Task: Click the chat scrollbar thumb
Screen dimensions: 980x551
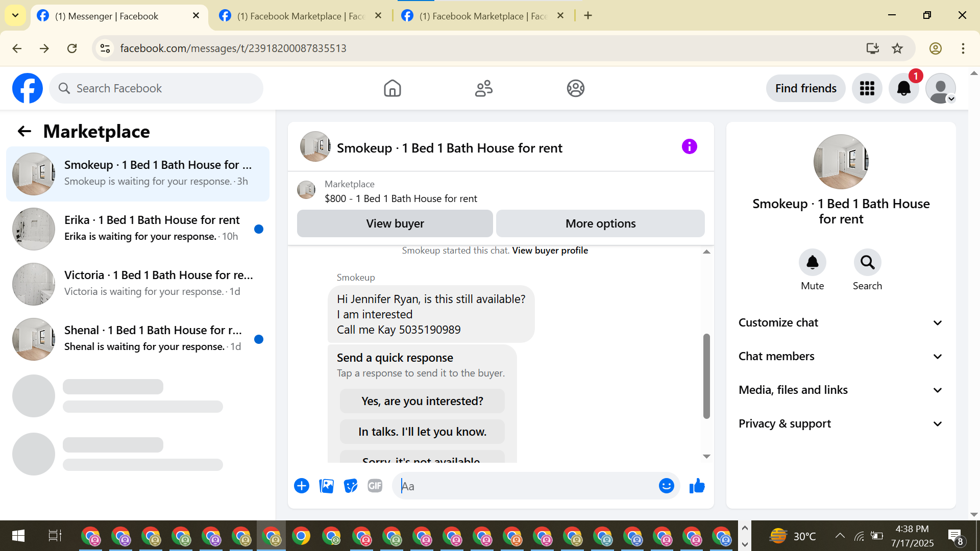Action: (x=706, y=376)
